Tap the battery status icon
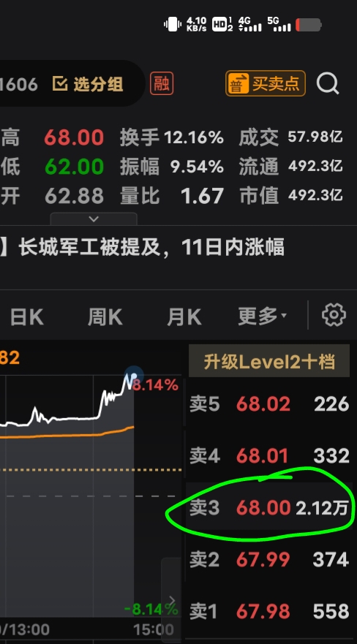The width and height of the screenshot is (357, 644). point(308,25)
